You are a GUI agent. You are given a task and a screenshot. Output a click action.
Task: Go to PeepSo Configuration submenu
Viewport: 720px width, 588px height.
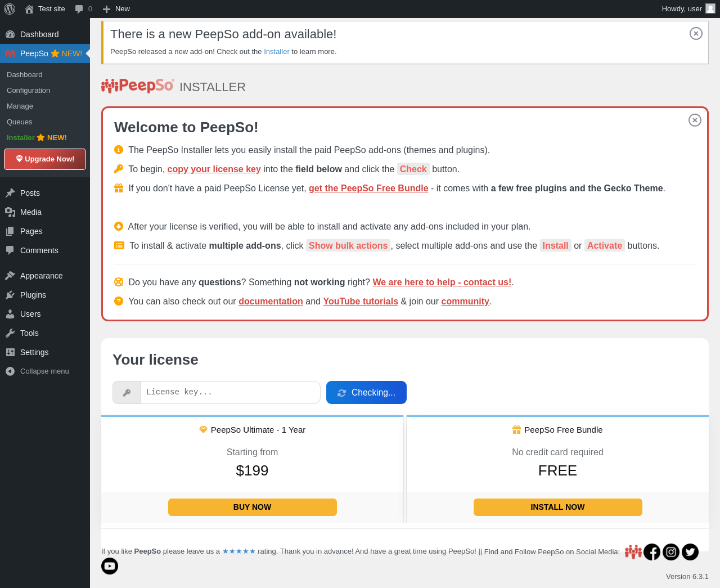click(x=28, y=91)
